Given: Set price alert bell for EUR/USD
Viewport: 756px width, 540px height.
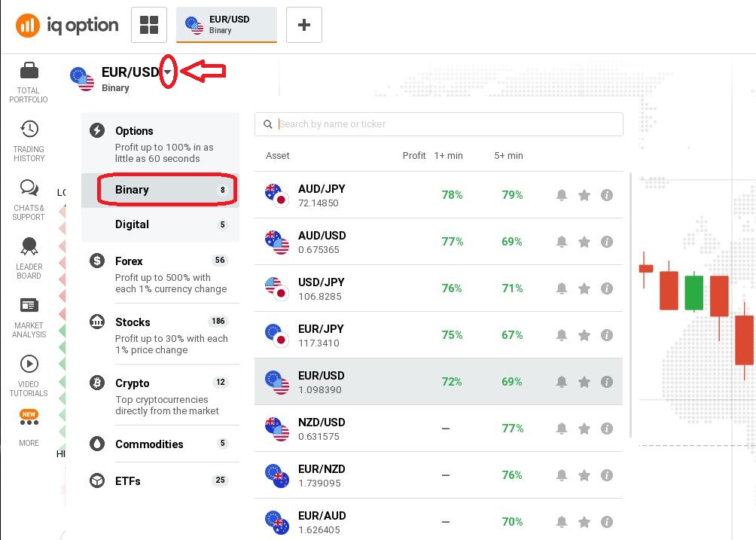Looking at the screenshot, I should (x=562, y=382).
